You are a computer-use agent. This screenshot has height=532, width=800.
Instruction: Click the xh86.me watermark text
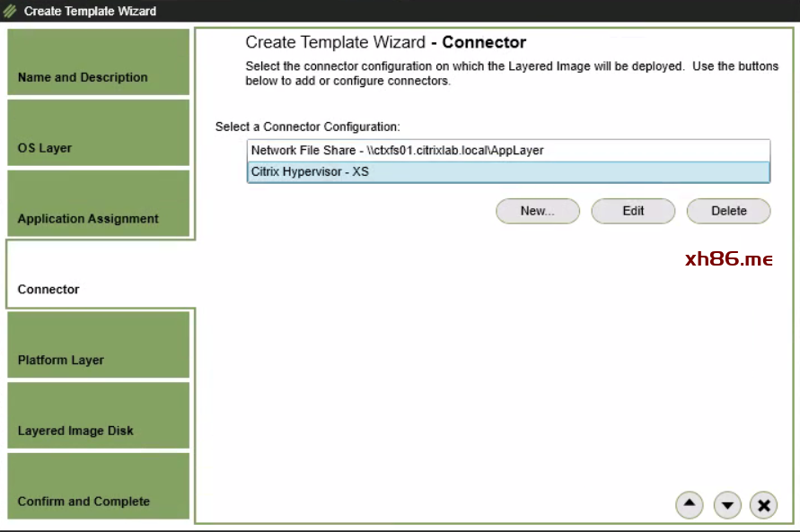point(728,259)
